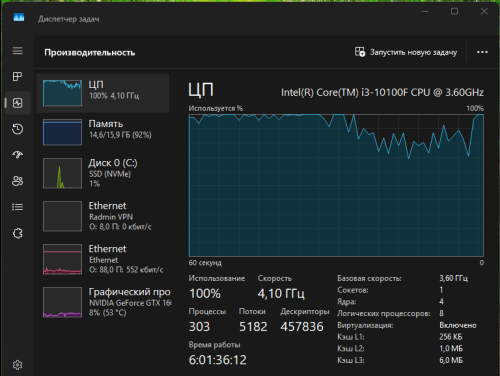Screen dimensions: 500x376
Task: Click the 'Диспетчер задач' window title
Action: pyautogui.click(x=68, y=19)
